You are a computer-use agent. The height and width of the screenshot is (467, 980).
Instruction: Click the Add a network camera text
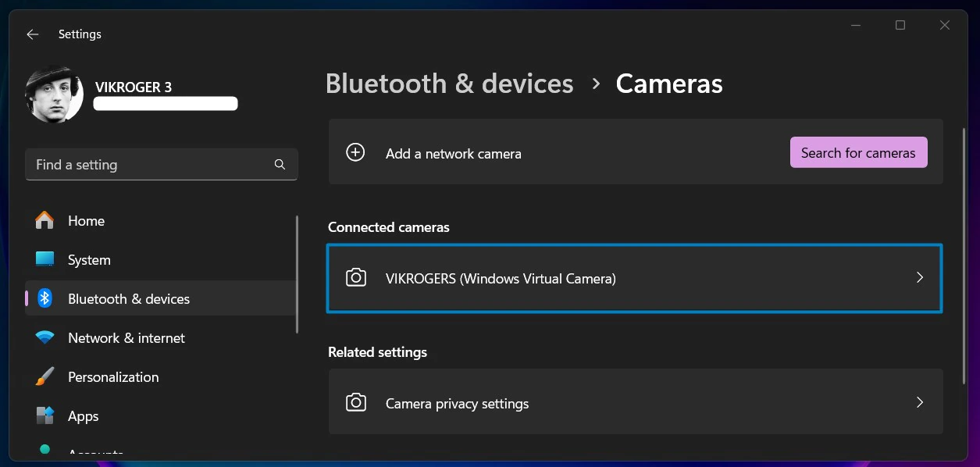click(x=454, y=154)
